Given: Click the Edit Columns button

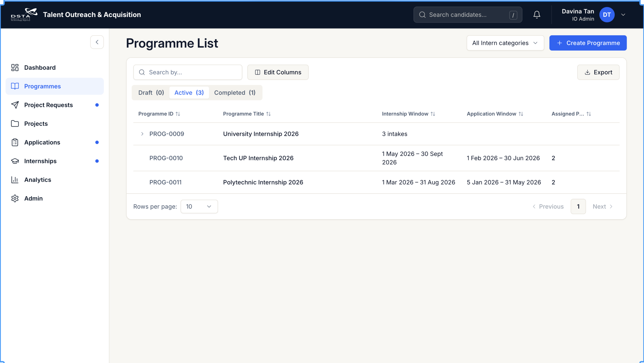Looking at the screenshot, I should pos(278,72).
